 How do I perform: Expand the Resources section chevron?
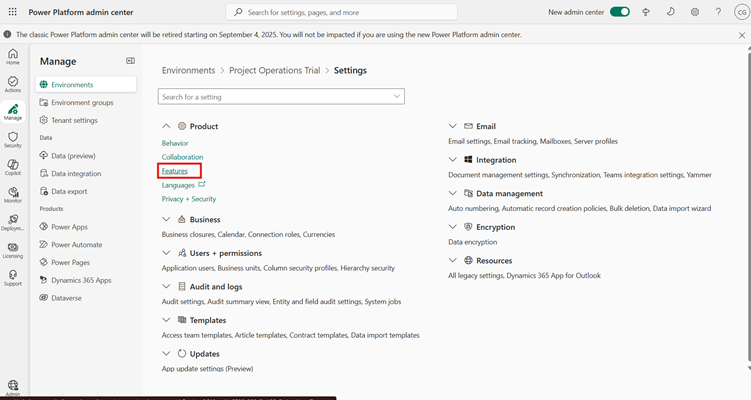453,260
